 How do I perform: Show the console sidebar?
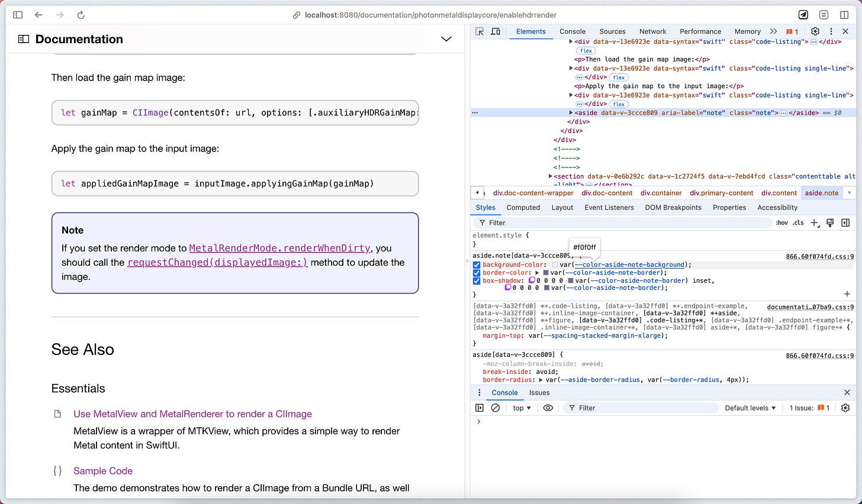pyautogui.click(x=480, y=408)
